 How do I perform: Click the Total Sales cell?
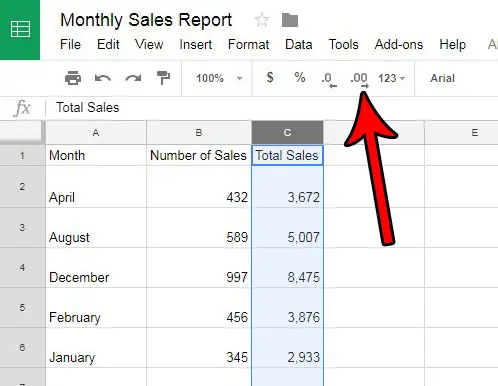(x=287, y=155)
